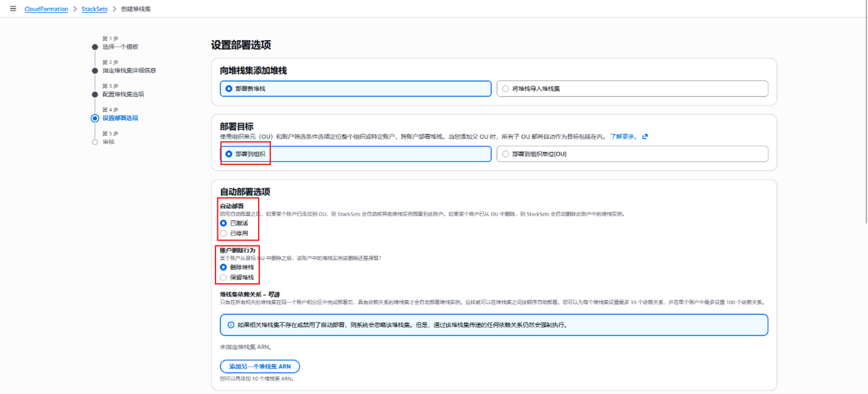Click the info icon in the blue notice
868x394 pixels.
[231, 325]
